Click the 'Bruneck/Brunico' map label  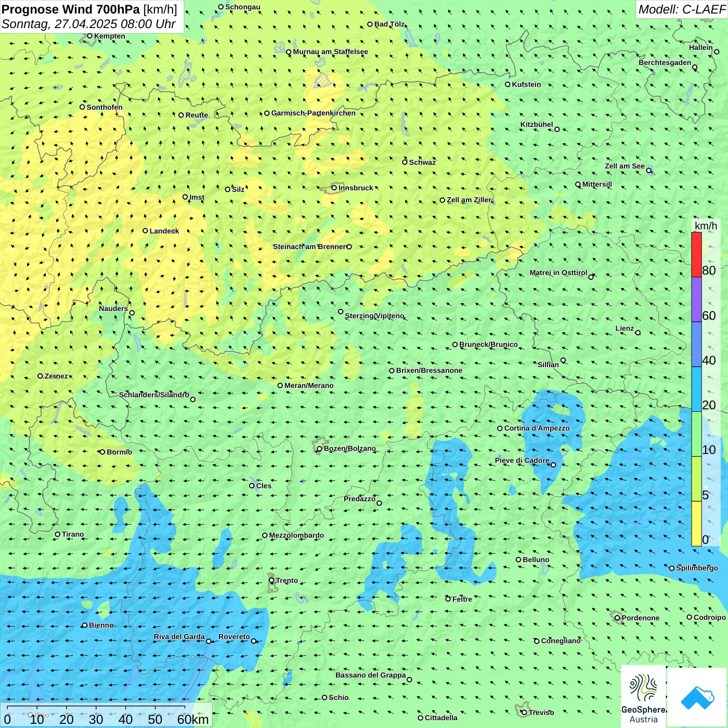(x=488, y=344)
